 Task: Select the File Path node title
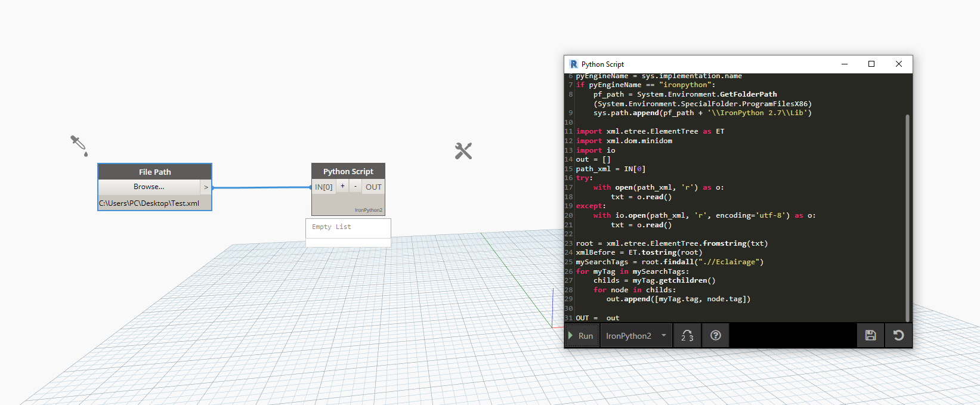click(x=154, y=172)
